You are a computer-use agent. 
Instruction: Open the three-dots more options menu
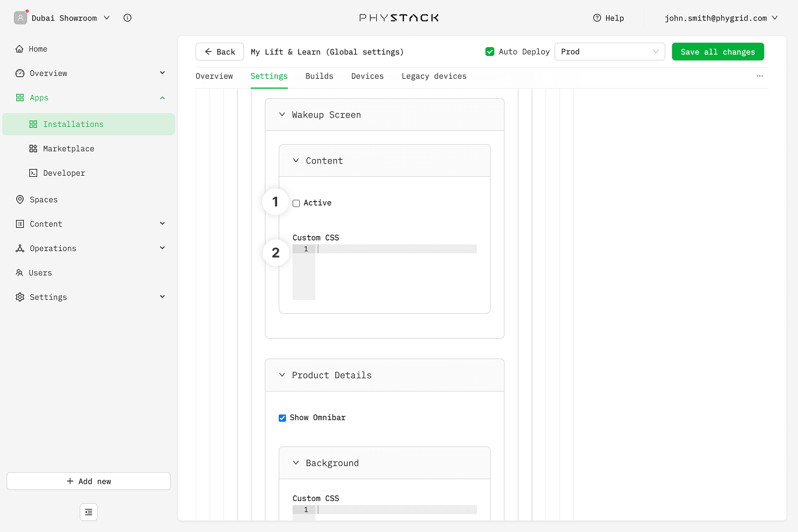(760, 76)
